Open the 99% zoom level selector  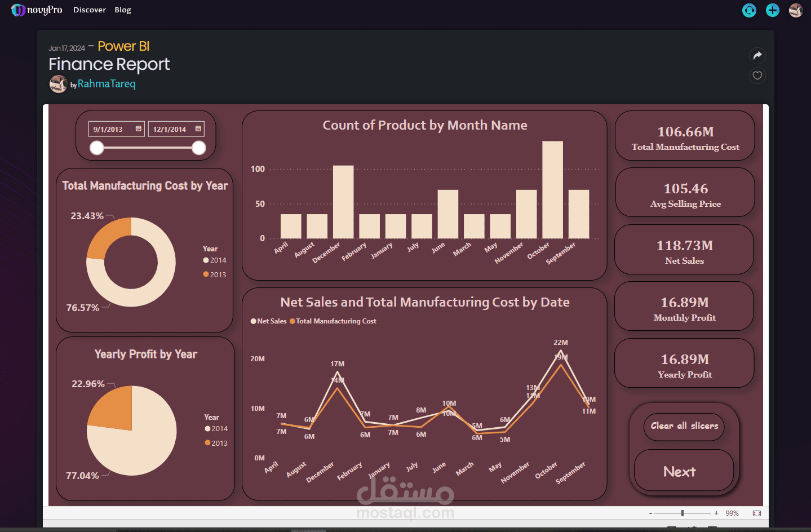732,513
